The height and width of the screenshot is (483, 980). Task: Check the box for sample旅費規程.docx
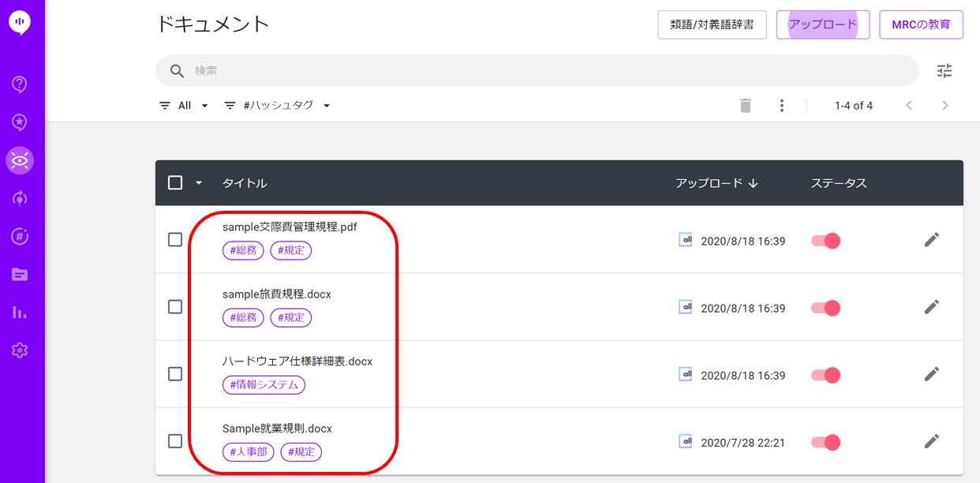click(x=175, y=307)
